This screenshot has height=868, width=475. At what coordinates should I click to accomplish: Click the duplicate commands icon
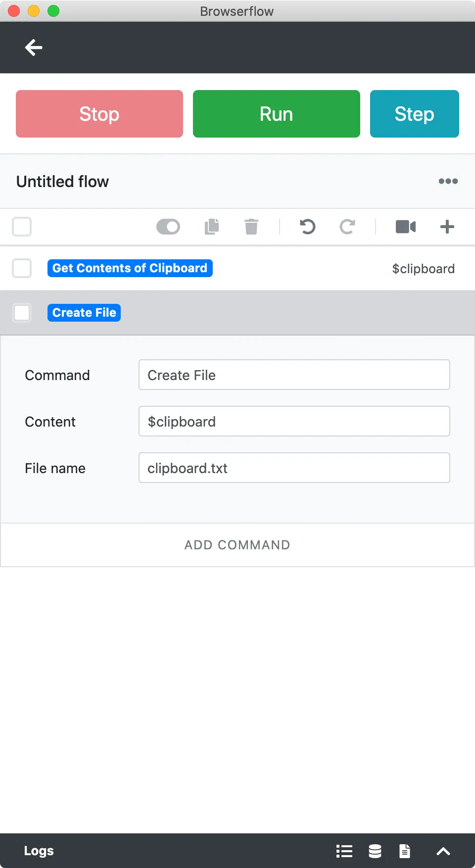tap(212, 227)
